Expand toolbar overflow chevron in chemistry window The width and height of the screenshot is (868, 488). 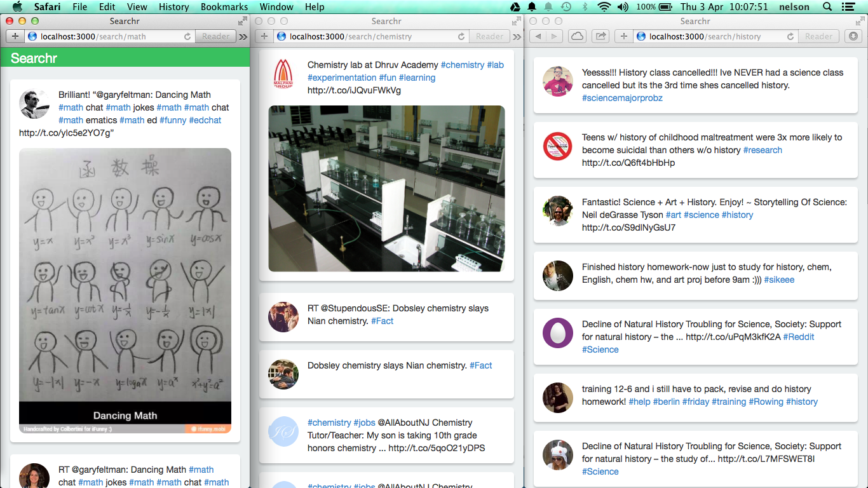click(x=517, y=36)
